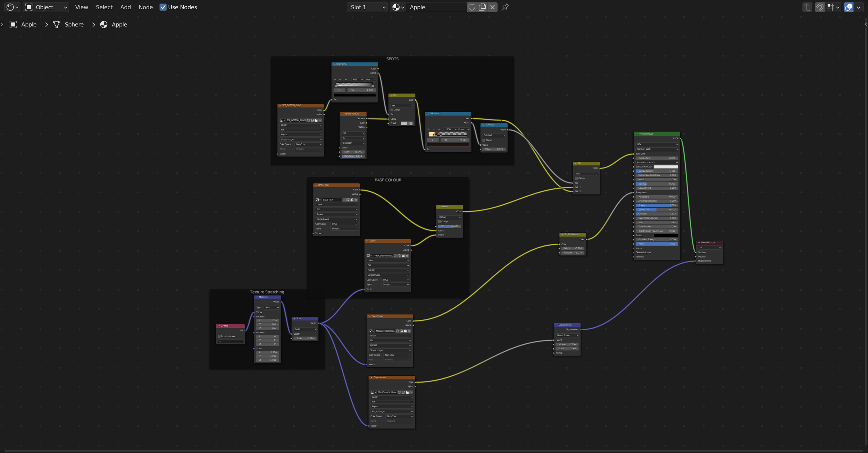Open the Object shader type dropdown

click(46, 7)
